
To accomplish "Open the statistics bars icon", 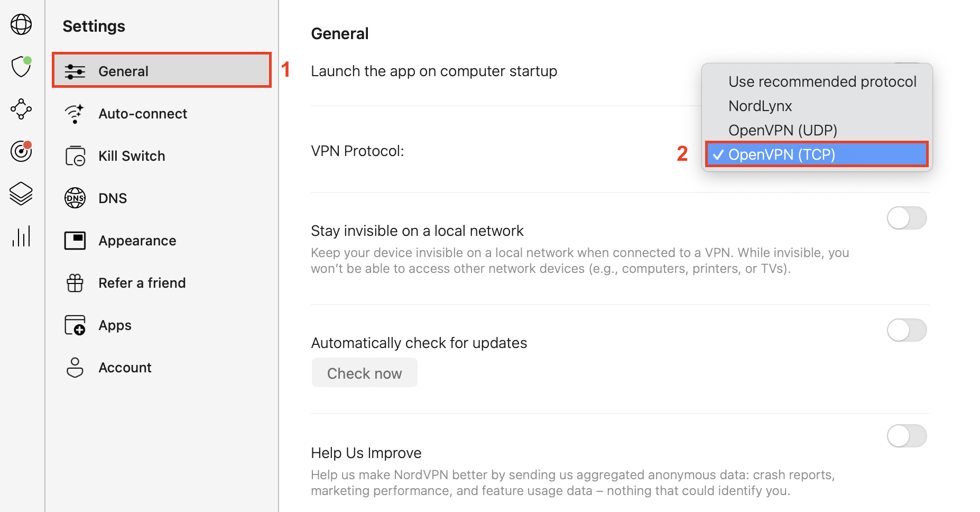I will coord(21,236).
